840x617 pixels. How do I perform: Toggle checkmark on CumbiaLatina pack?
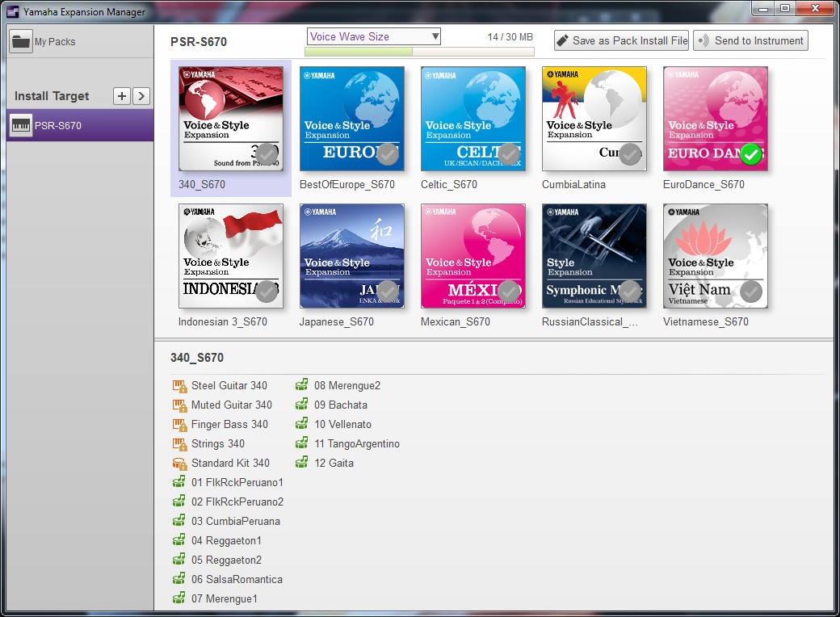[629, 154]
